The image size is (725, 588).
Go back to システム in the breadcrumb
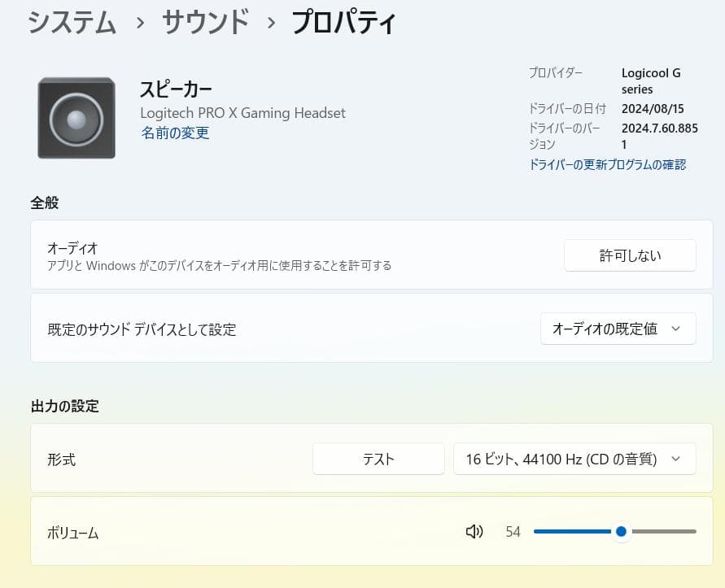click(x=72, y=22)
